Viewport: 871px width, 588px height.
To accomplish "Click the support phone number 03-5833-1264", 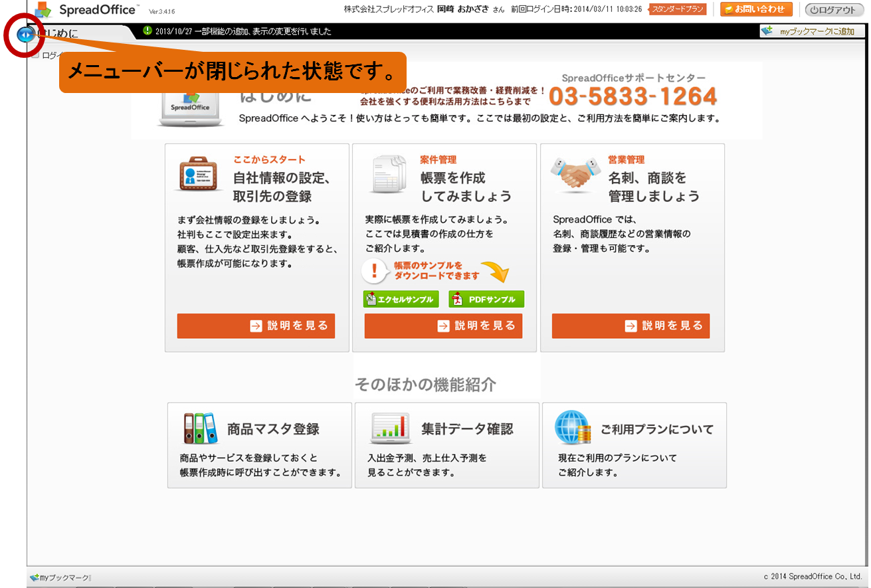I will pos(633,96).
